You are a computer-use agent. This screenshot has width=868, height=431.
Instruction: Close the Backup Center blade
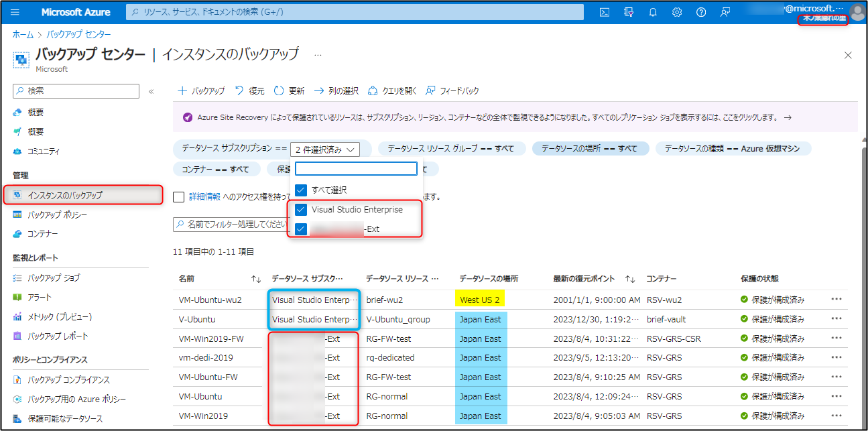[848, 55]
